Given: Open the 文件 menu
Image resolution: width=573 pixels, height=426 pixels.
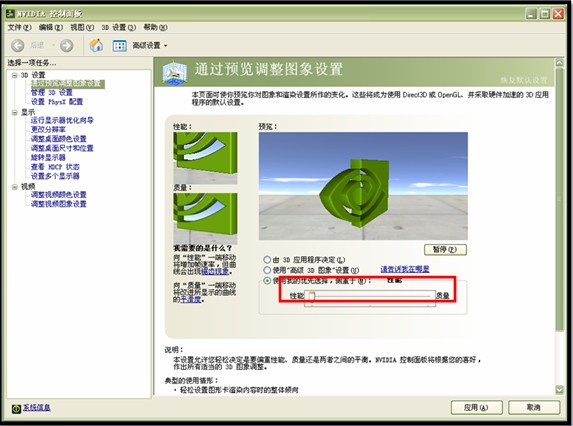Looking at the screenshot, I should pyautogui.click(x=19, y=27).
